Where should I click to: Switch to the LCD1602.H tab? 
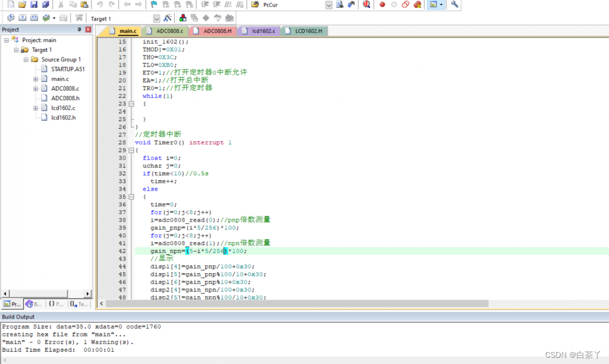click(308, 31)
